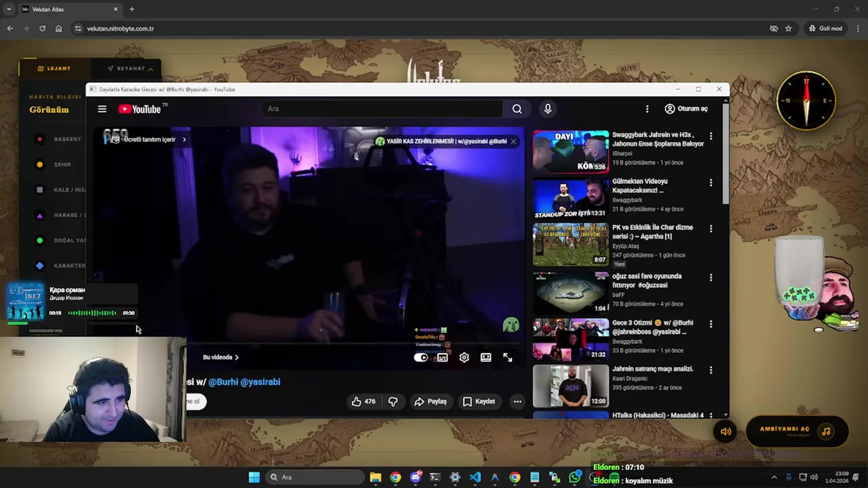Focus the YouTube Ara search field
Image resolution: width=868 pixels, height=488 pixels.
pos(382,108)
